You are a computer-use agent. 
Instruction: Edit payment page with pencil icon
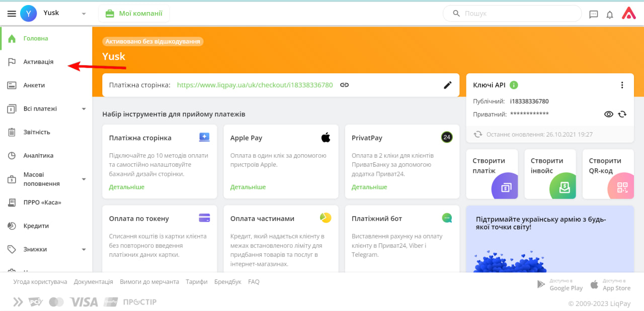pyautogui.click(x=448, y=85)
